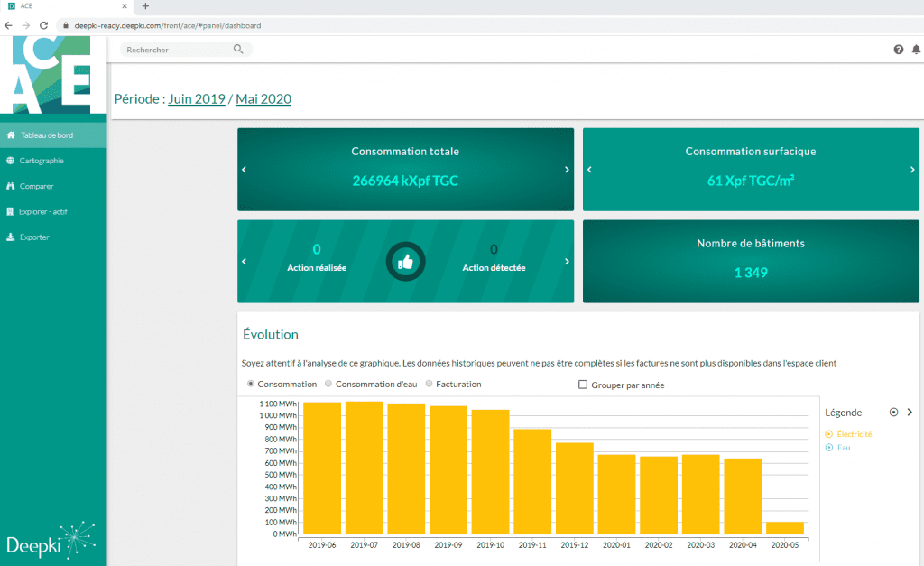The width and height of the screenshot is (924, 566).
Task: Select the Consommation d'eau radio button
Action: tap(328, 385)
